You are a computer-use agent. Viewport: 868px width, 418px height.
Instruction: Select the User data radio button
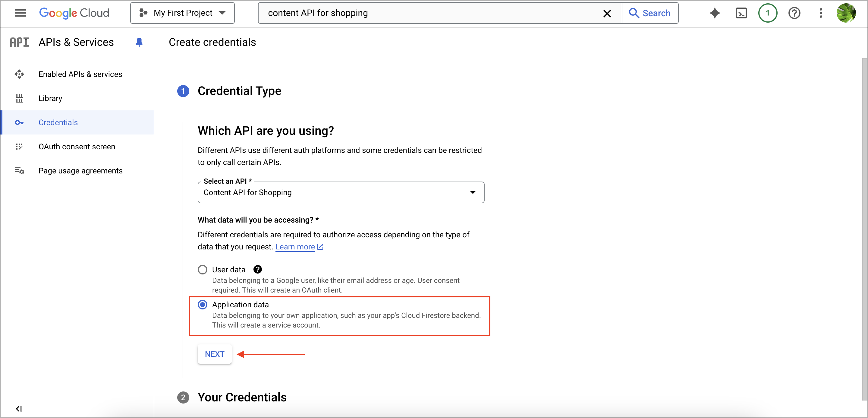203,270
